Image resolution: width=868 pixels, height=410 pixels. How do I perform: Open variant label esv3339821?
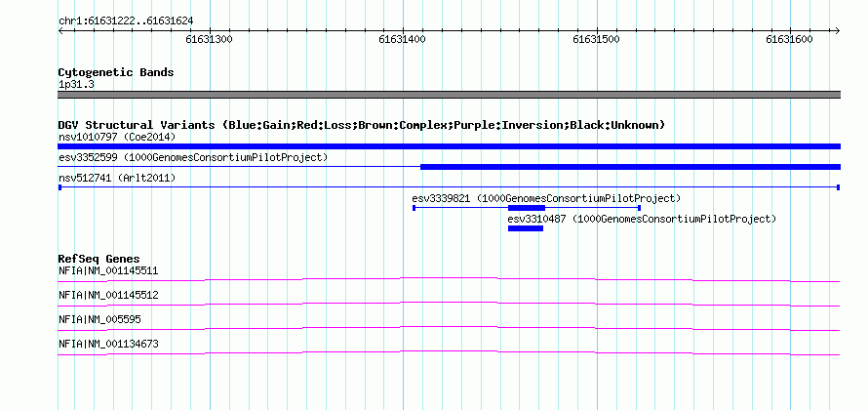coord(546,198)
